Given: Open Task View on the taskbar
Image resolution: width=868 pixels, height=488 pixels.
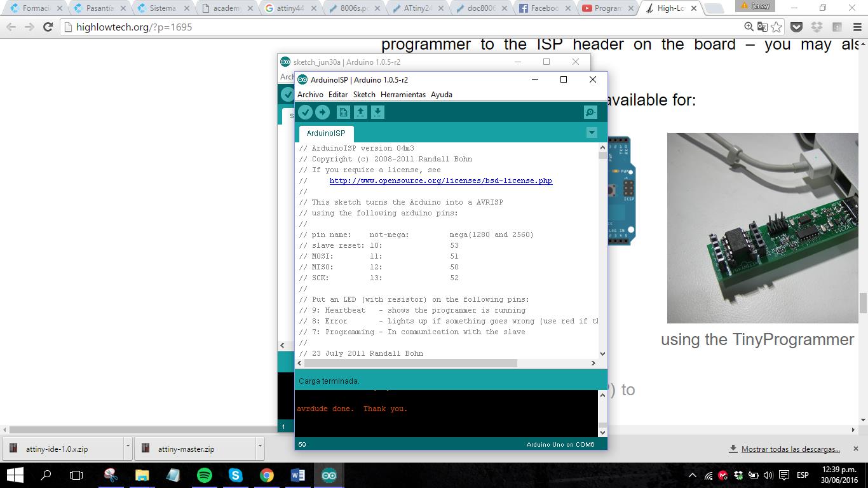Looking at the screenshot, I should point(76,475).
